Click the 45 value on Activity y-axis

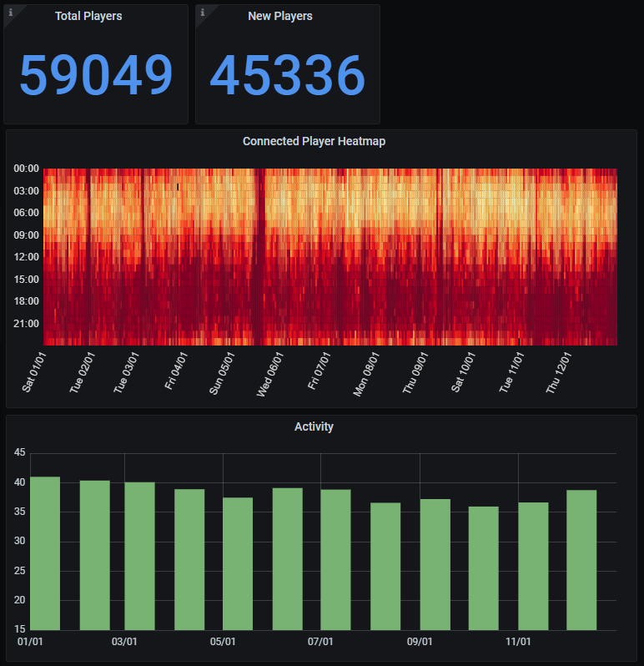click(20, 453)
